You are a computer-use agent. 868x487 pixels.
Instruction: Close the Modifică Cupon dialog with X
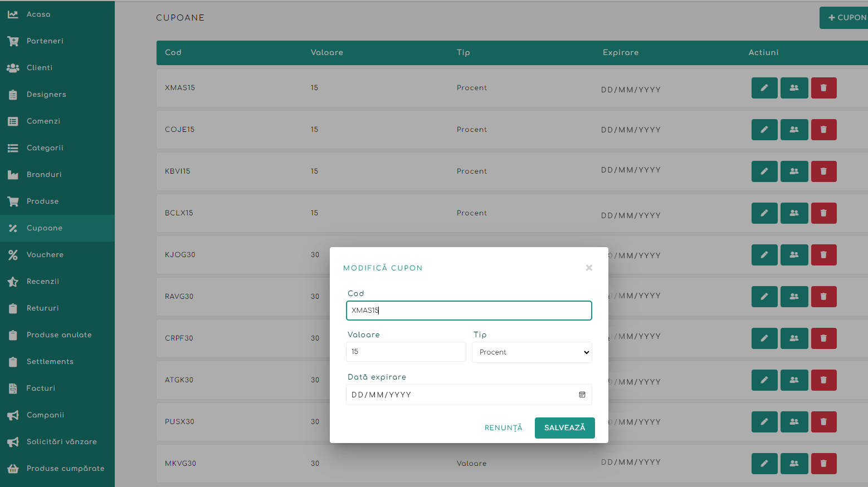[x=589, y=268]
